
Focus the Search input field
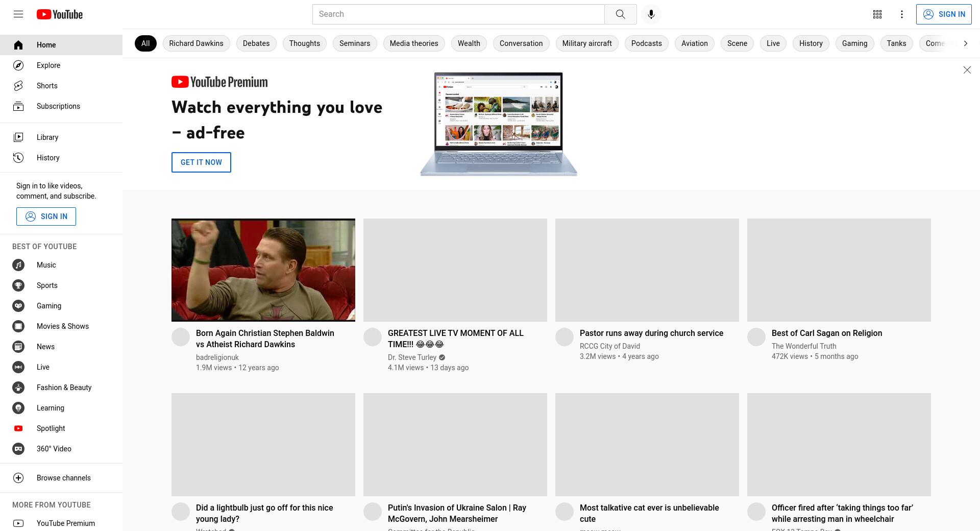(x=458, y=14)
